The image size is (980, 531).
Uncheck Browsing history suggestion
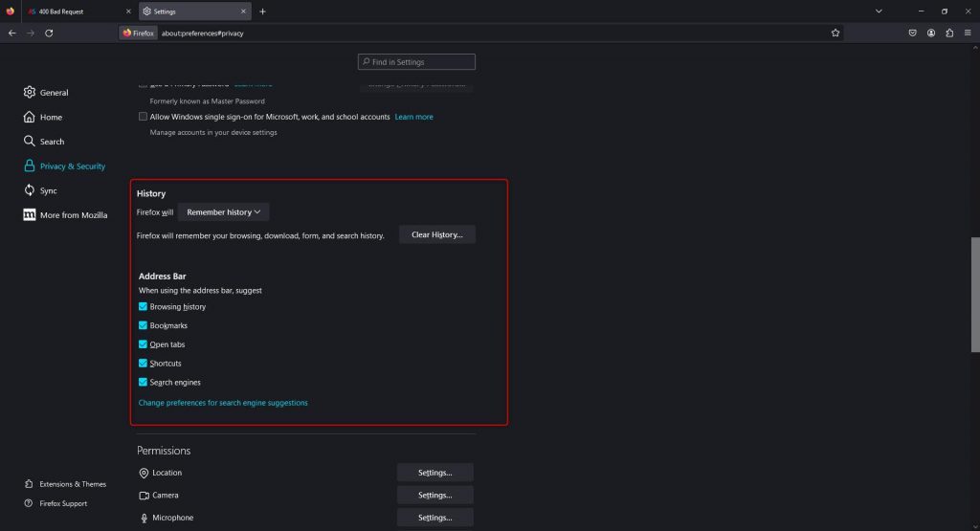[144, 307]
